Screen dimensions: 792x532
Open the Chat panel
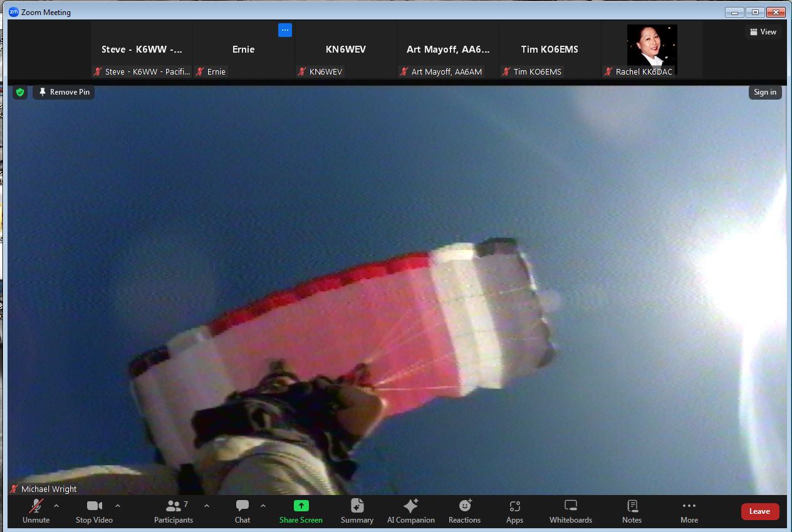pos(242,511)
